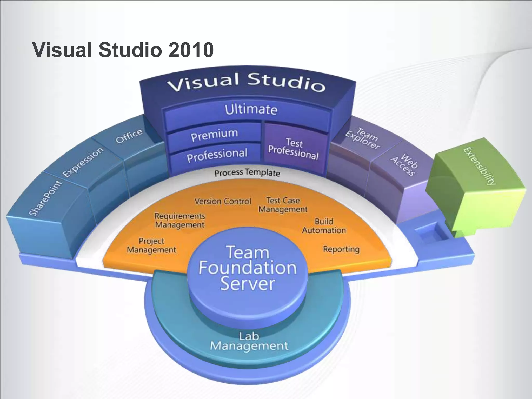Select the SharePoint block
Screen dimensions: 532x399
[x=46, y=198]
